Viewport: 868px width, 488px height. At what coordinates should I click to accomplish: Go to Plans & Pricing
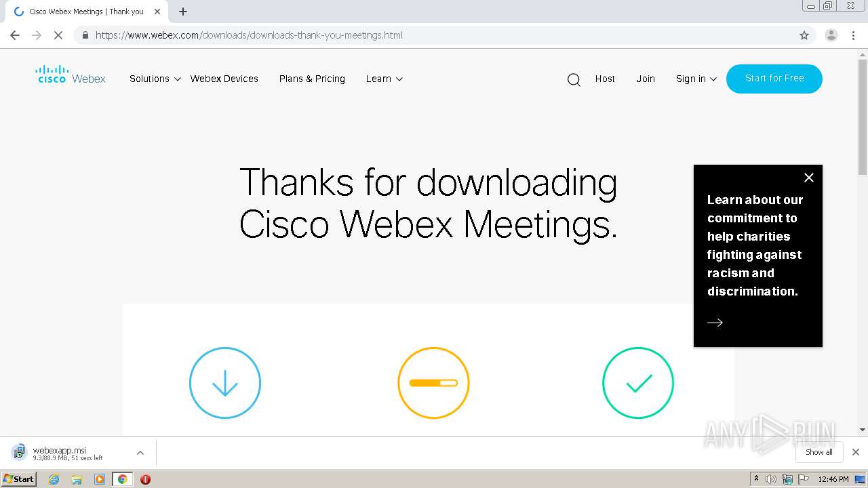click(x=312, y=79)
